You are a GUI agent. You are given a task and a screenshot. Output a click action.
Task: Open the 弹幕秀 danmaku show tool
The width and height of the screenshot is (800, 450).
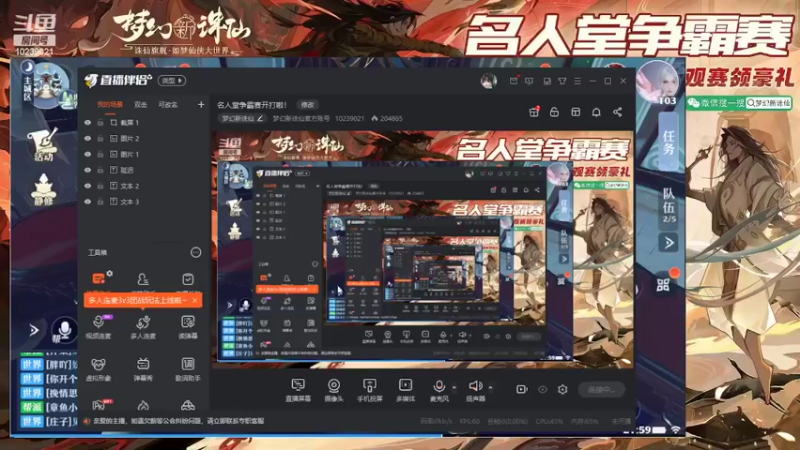[x=143, y=369]
